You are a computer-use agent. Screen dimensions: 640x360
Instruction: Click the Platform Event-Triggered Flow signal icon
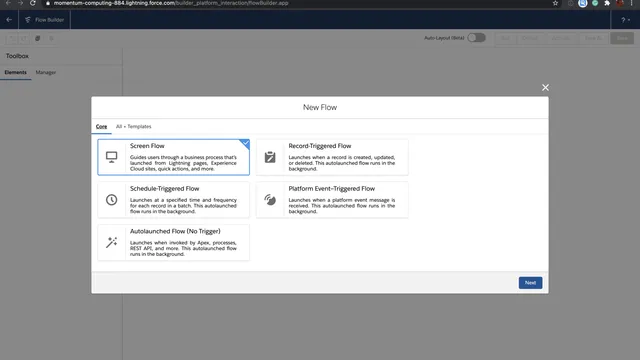click(270, 200)
